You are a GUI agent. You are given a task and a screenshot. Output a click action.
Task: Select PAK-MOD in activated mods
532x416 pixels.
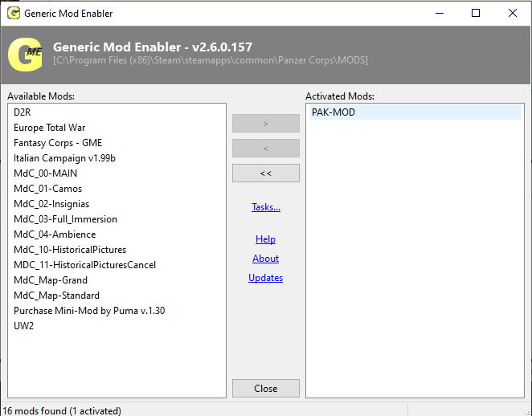tap(415, 112)
